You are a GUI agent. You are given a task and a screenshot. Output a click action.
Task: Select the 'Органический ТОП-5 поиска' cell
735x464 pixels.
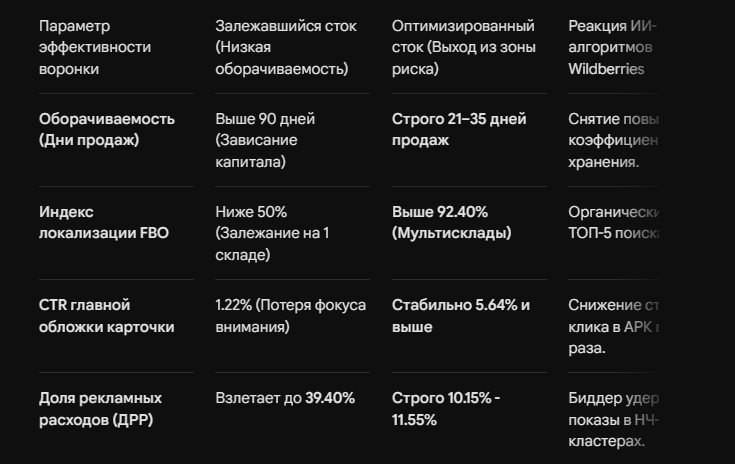613,223
